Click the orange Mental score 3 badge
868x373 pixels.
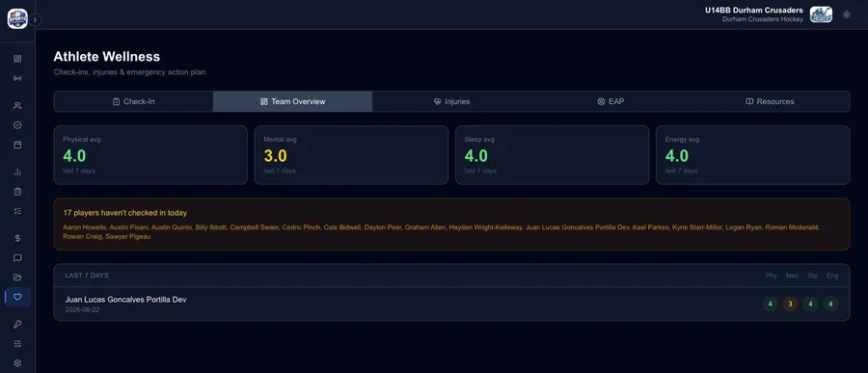790,304
